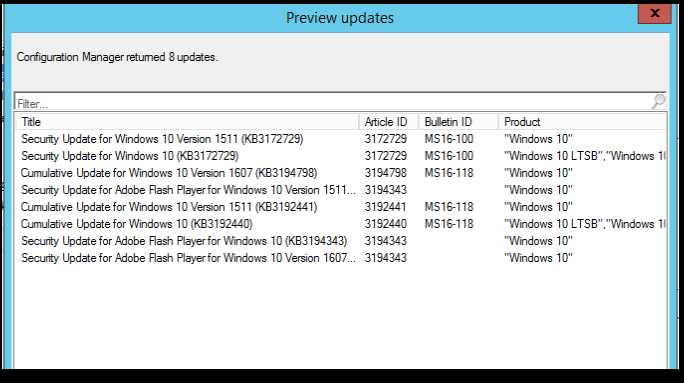Click Article ID 3192440 cell
This screenshot has height=383, width=684.
386,224
